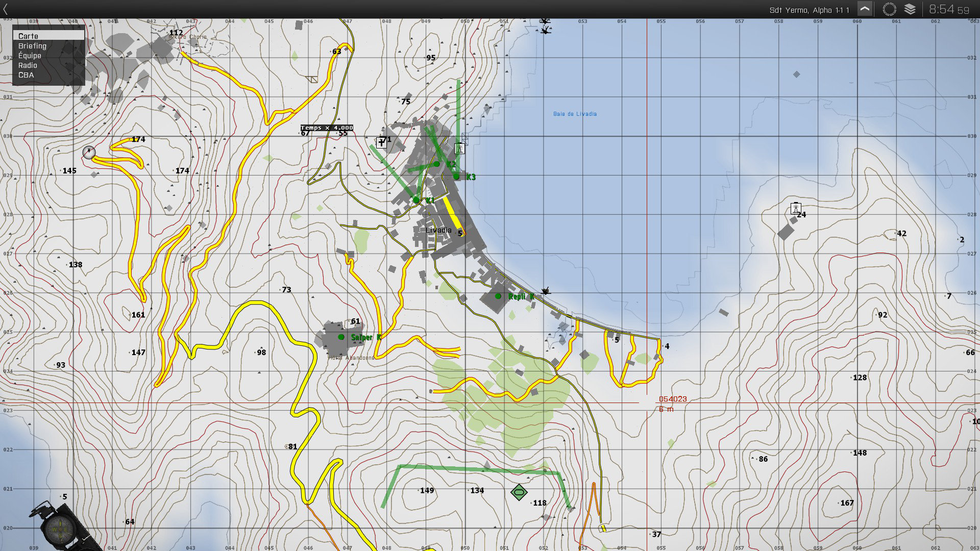Click the Sniper K green marker dot
This screenshot has height=551, width=980.
[341, 337]
